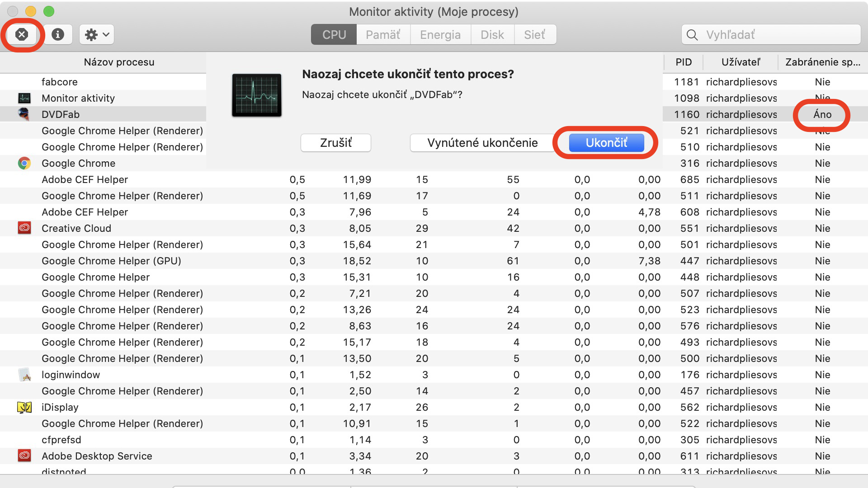This screenshot has width=868, height=488.
Task: Click threads value 29 for Creative Cloud
Action: (x=422, y=228)
